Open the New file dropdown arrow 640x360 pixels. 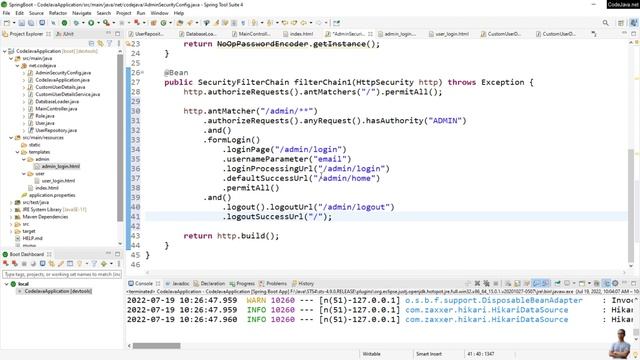pos(13,23)
